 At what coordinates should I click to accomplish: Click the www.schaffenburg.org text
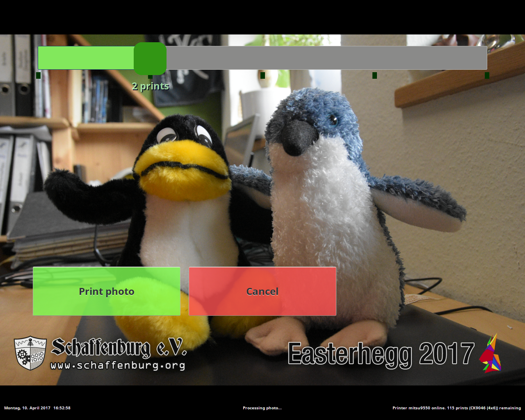click(x=118, y=365)
